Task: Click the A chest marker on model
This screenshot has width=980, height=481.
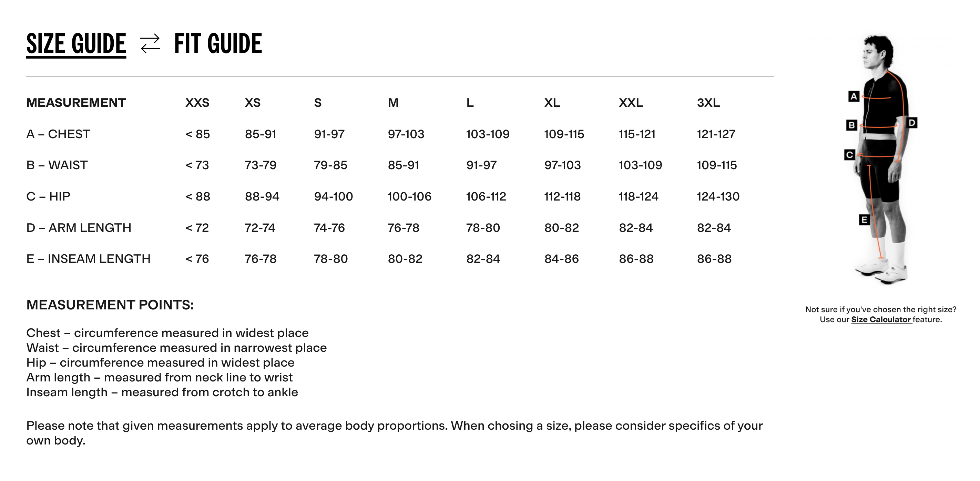Action: coord(854,96)
